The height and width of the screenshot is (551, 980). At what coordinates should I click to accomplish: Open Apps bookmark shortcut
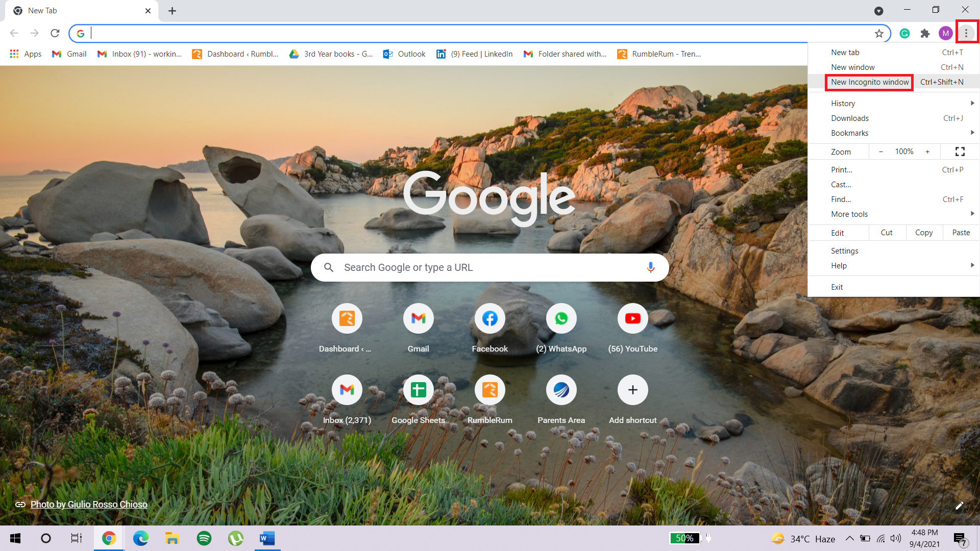tap(26, 54)
